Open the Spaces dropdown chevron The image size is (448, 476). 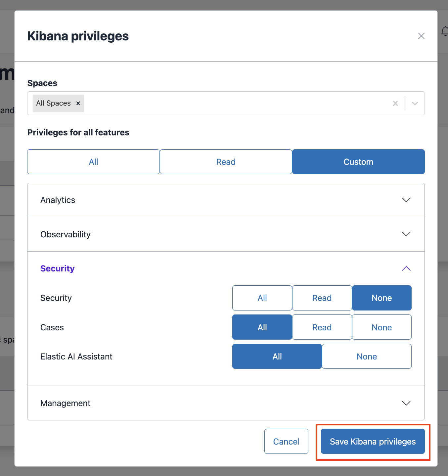pos(415,103)
